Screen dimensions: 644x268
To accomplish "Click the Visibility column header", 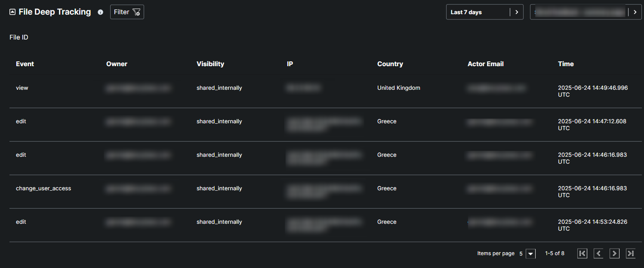I will 210,64.
